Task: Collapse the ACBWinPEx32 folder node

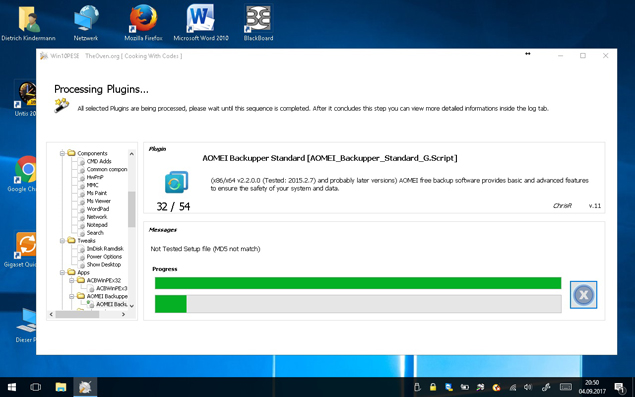Action: point(72,280)
